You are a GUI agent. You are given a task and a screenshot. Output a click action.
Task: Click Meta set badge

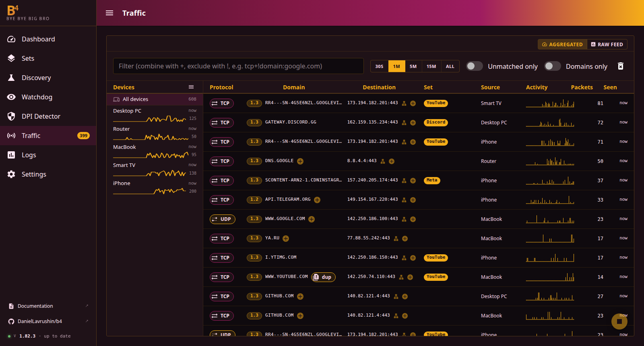click(x=432, y=180)
